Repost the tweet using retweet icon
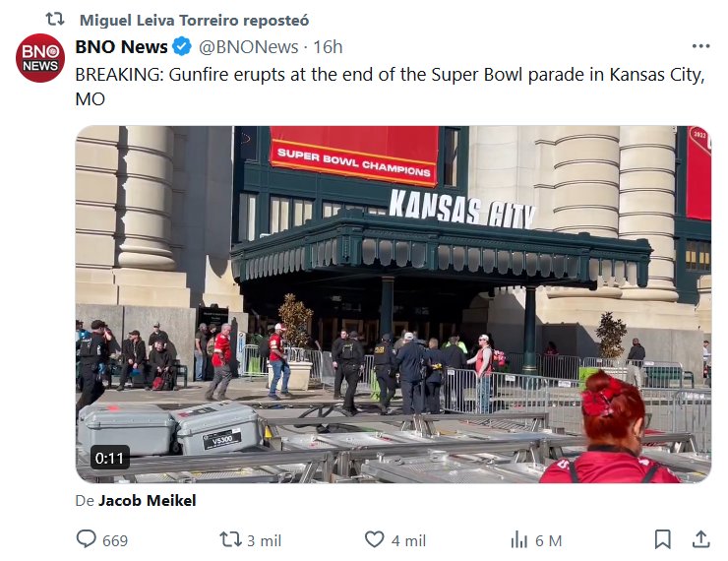Screen dimensions: 728x561 pos(230,539)
